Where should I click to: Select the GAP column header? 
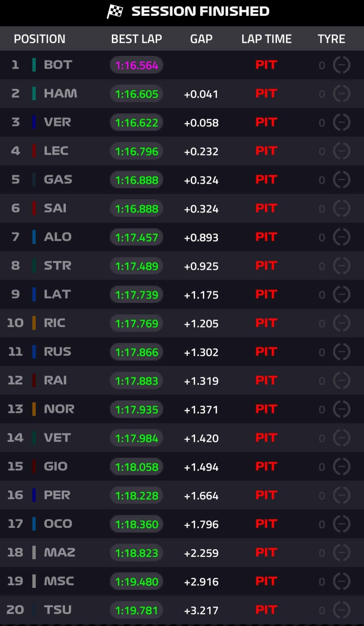click(x=201, y=39)
